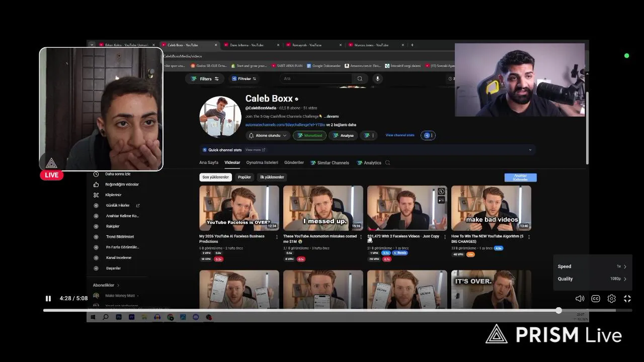Image resolution: width=644 pixels, height=362 pixels.
Task: Open Günlük Fikirler sidebar item
Action: coord(118,206)
